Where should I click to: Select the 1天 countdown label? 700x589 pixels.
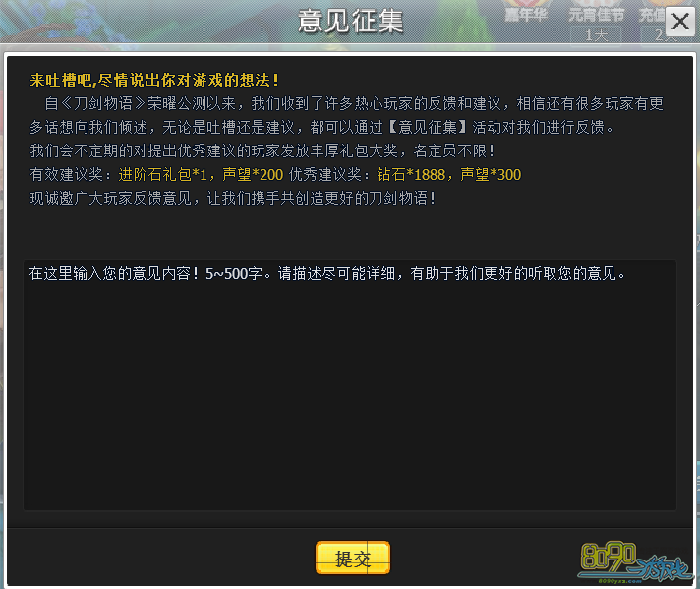pos(596,34)
